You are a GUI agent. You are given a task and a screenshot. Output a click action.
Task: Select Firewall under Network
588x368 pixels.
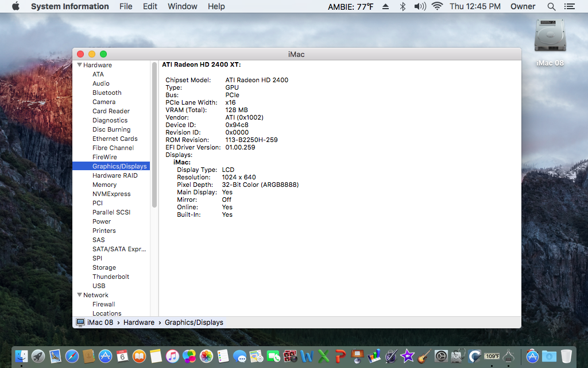pyautogui.click(x=104, y=304)
